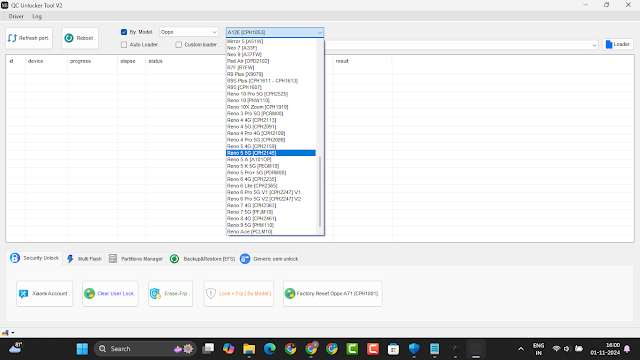Click the Refresh port button
Viewport: 640px width, 360px height.
pyautogui.click(x=29, y=38)
